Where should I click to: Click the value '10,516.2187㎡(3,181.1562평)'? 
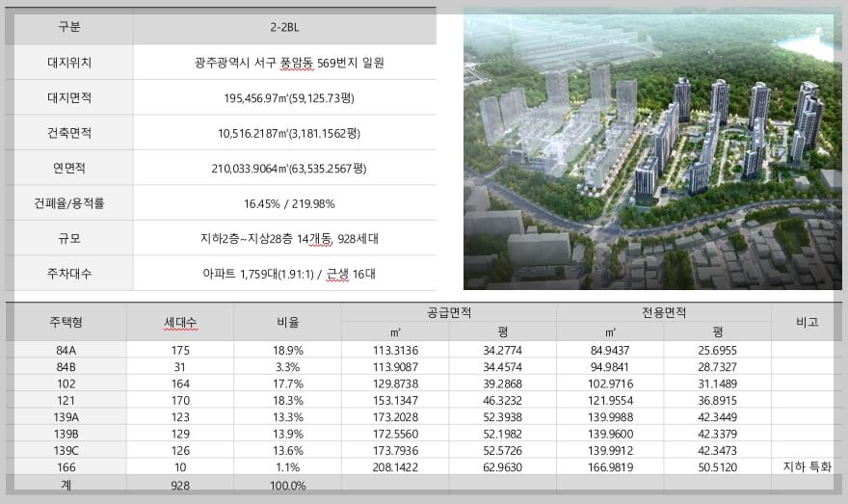coord(289,133)
